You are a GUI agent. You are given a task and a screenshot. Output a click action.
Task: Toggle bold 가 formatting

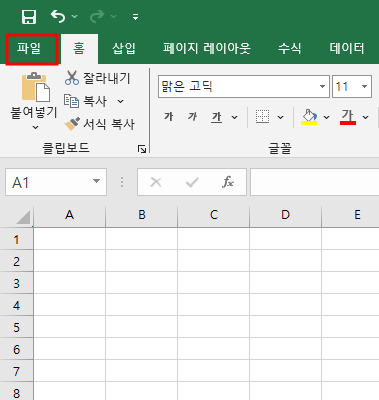coord(168,117)
